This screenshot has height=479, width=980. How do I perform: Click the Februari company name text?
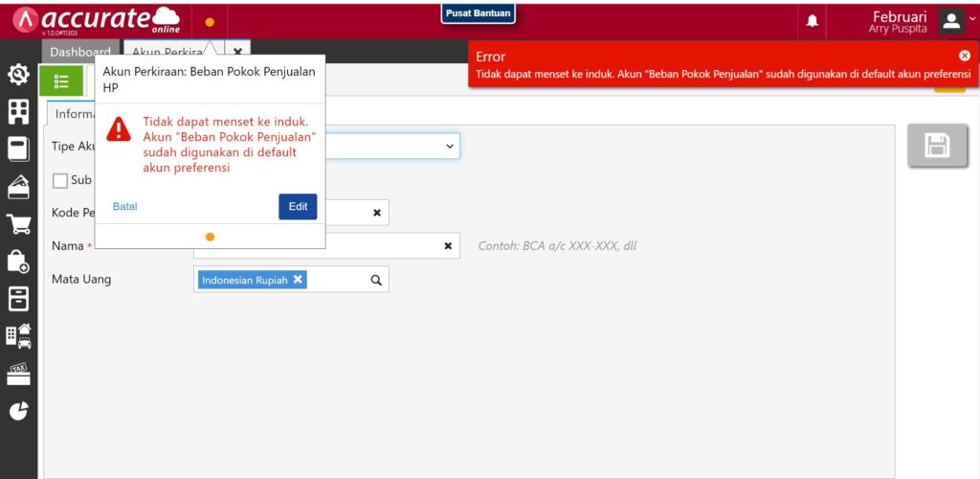click(x=900, y=17)
